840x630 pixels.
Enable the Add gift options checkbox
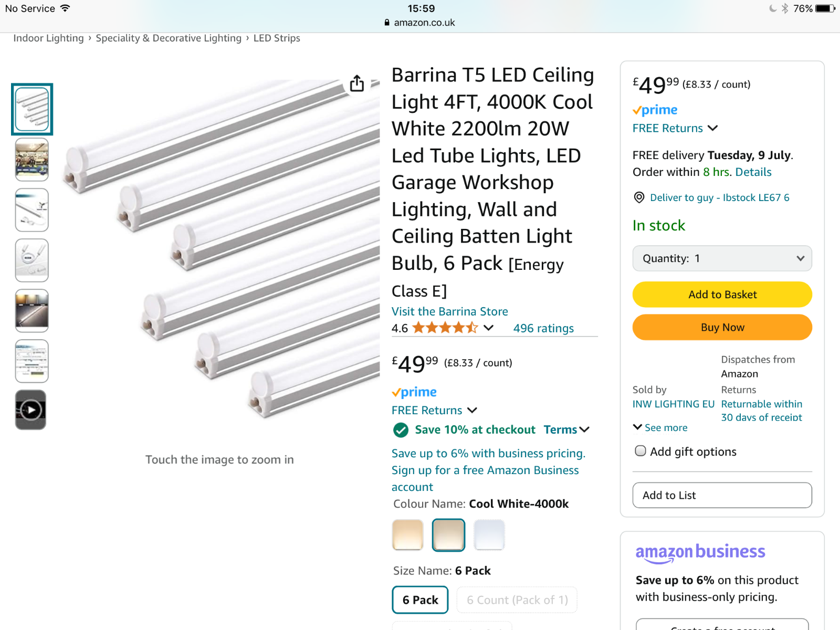tap(640, 451)
